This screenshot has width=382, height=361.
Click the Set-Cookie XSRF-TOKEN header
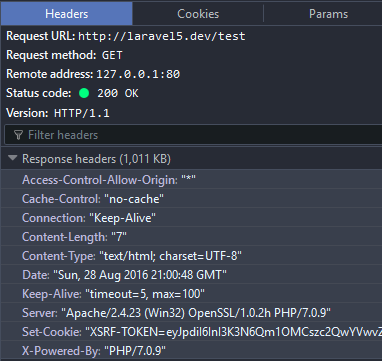[x=191, y=332]
